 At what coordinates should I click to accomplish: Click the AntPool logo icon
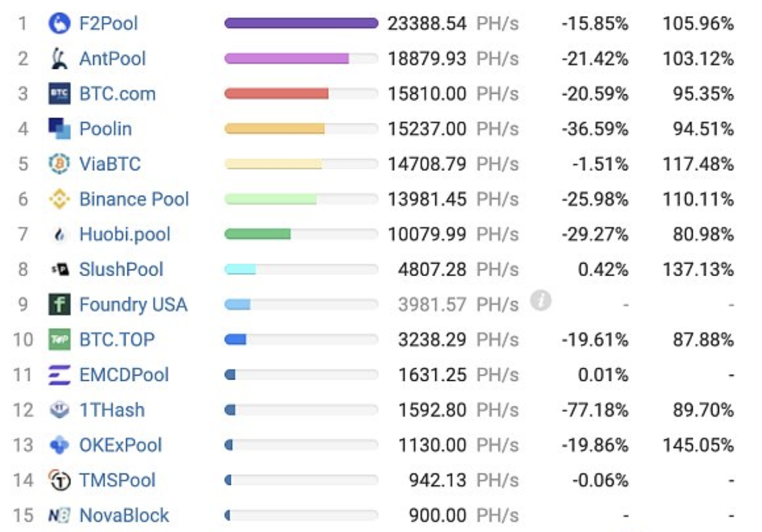click(x=59, y=59)
